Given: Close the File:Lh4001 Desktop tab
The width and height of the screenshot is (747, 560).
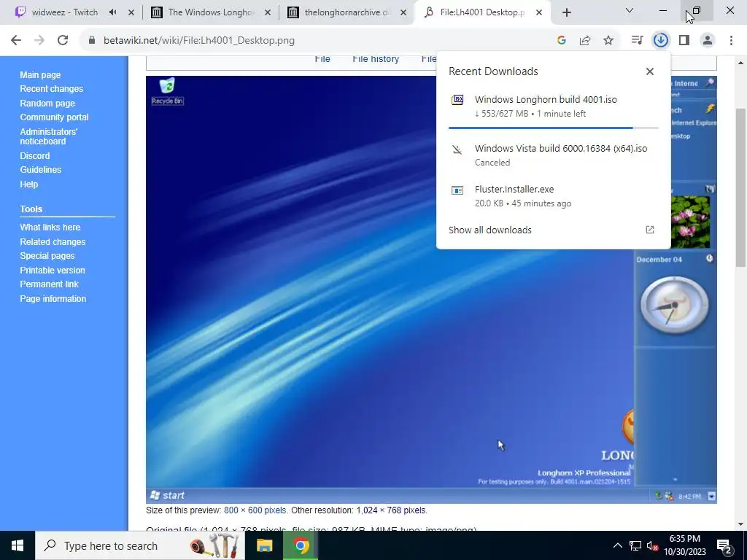Looking at the screenshot, I should click(x=539, y=12).
